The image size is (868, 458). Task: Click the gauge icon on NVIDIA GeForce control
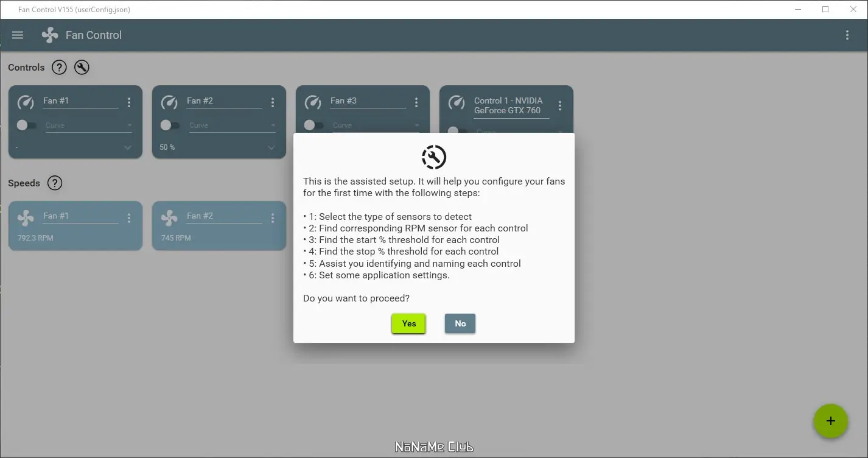pos(457,102)
